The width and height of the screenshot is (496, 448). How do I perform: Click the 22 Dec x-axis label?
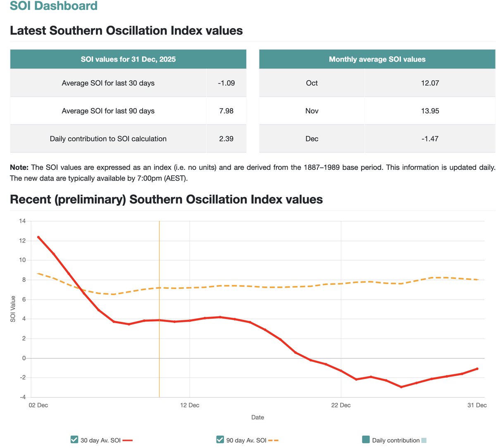coord(341,405)
